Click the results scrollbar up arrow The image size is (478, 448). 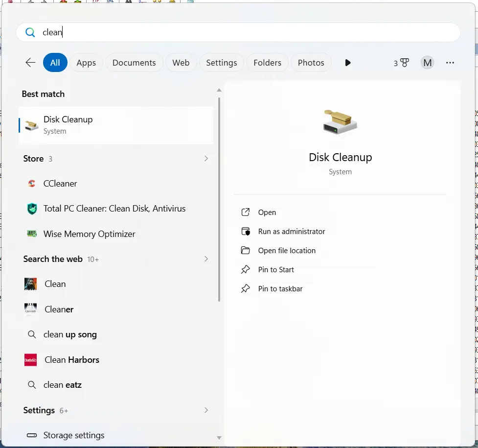click(x=219, y=90)
